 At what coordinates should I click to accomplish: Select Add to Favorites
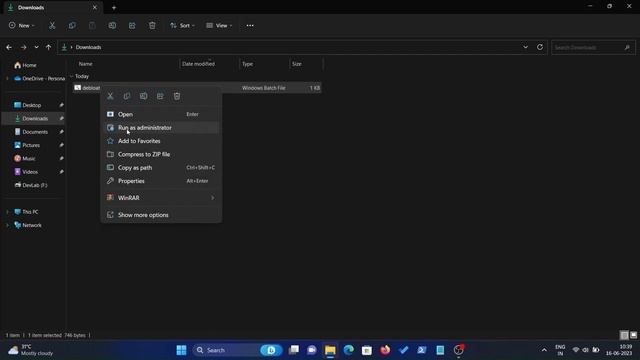[x=161, y=141]
